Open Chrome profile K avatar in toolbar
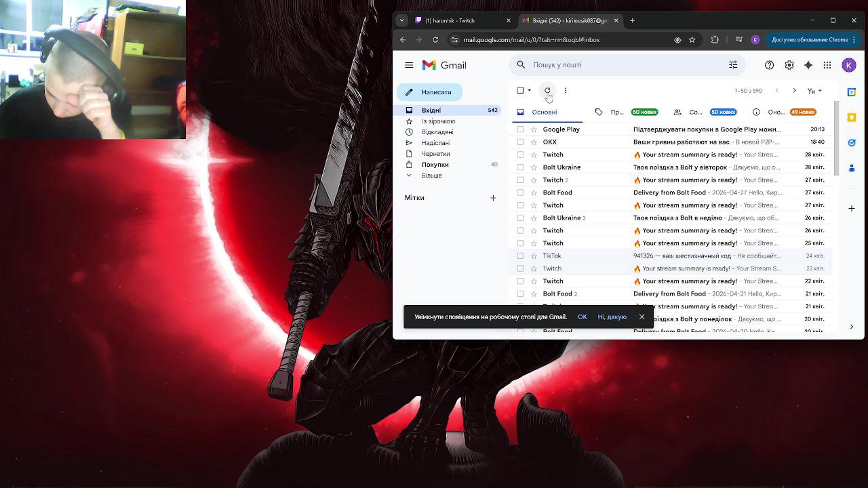868x488 pixels. 755,40
